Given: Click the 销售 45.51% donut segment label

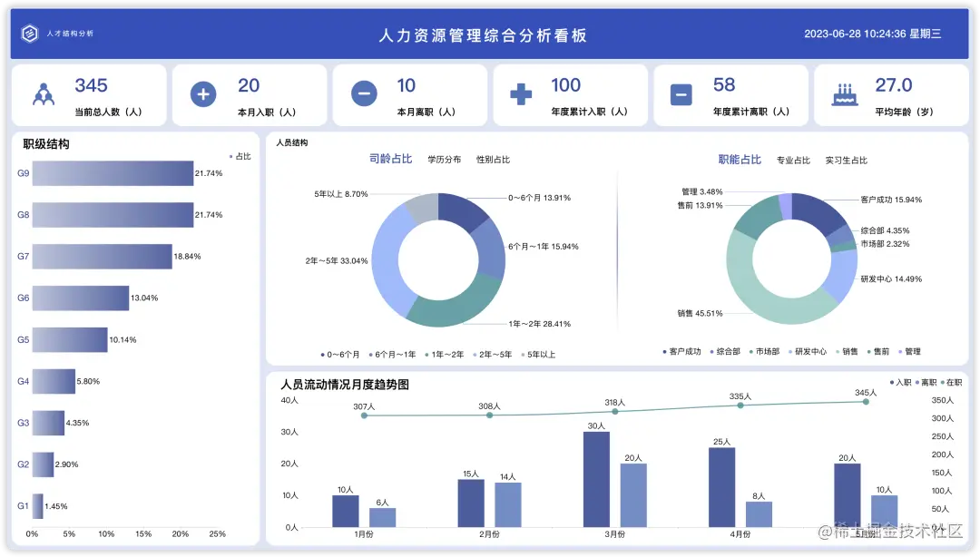Looking at the screenshot, I should pos(700,313).
